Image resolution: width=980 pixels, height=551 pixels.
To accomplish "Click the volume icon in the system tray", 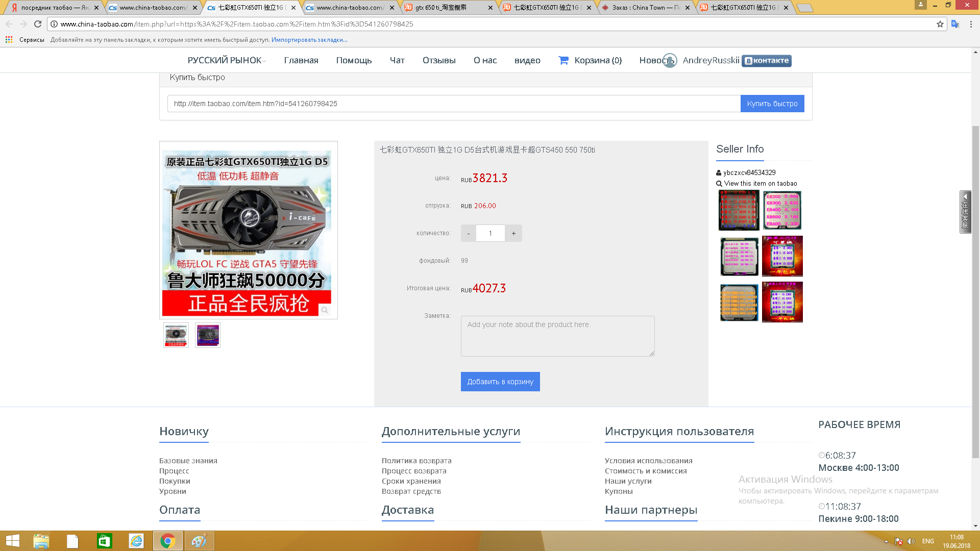I will (x=911, y=541).
